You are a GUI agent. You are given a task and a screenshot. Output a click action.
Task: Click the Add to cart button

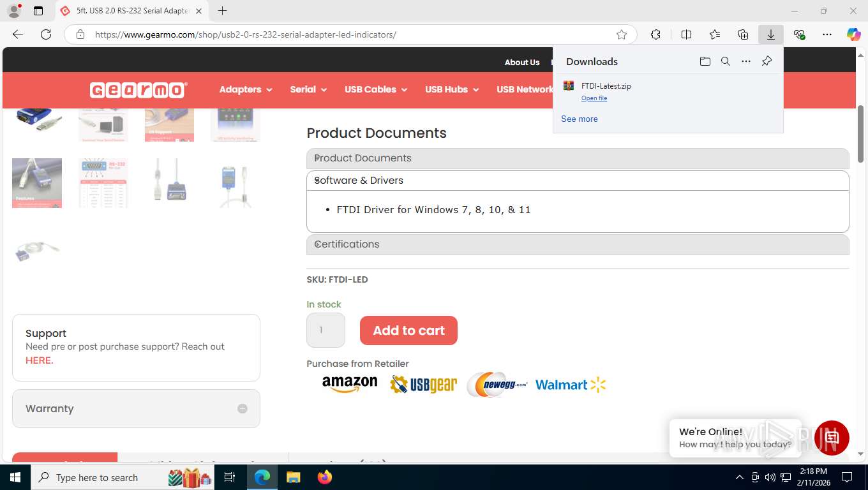click(x=408, y=330)
